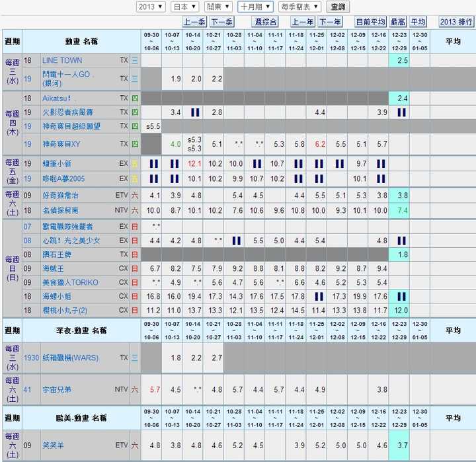Open the 獸電戰隊強龍者 link
Viewport: 476px width, 462px height.
pos(67,227)
